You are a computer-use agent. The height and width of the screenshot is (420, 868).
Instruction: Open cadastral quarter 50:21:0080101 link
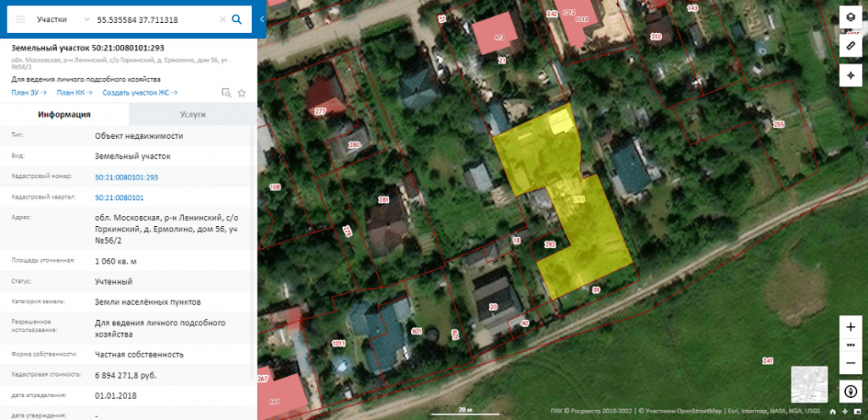pyautogui.click(x=120, y=197)
